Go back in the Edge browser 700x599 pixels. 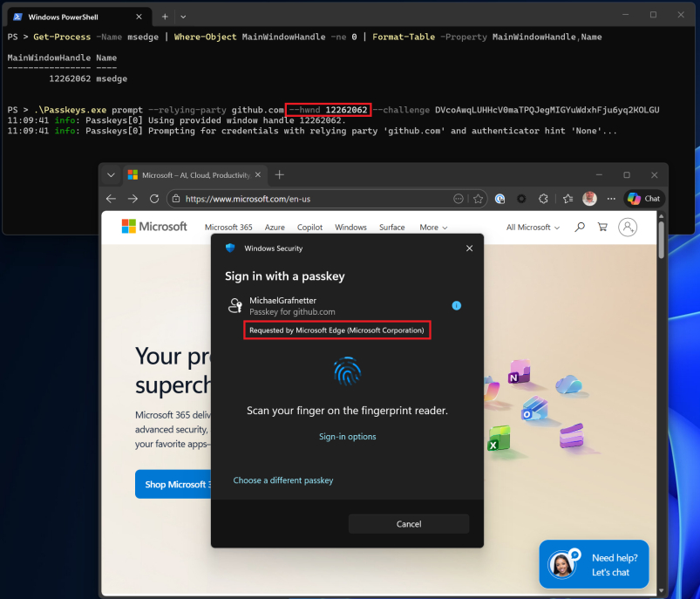point(112,199)
